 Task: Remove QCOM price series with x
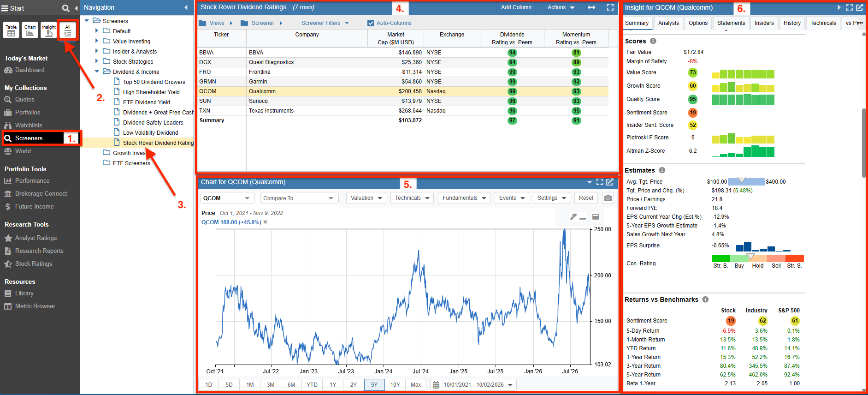(265, 222)
